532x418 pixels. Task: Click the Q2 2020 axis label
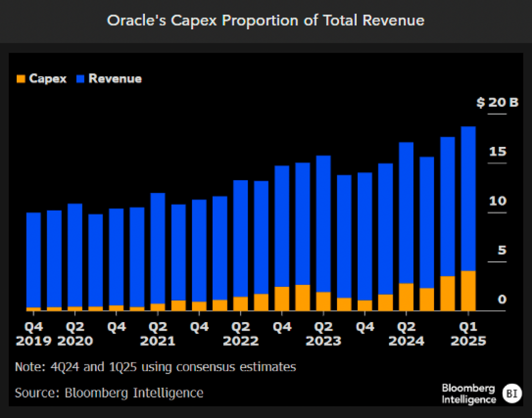tap(75, 334)
